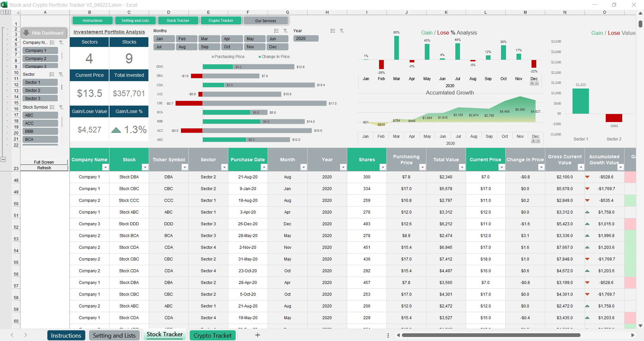The image size is (644, 341).
Task: Open the Setting and Lists sheet tab
Action: [114, 335]
